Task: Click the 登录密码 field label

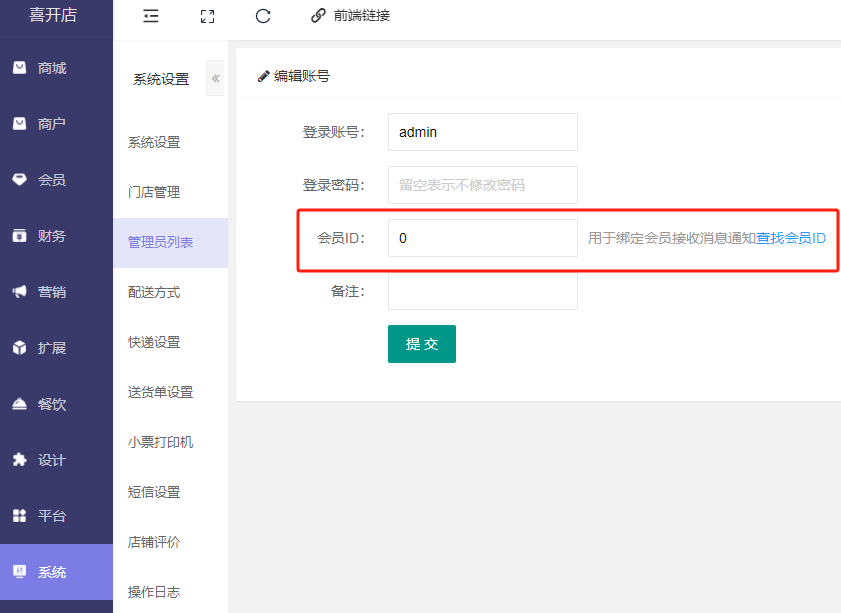Action: 334,185
